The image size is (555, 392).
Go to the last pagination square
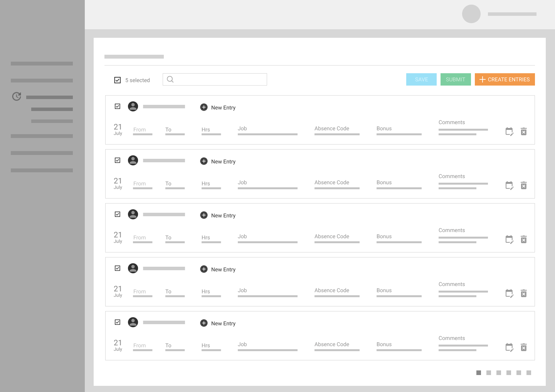tap(529, 373)
